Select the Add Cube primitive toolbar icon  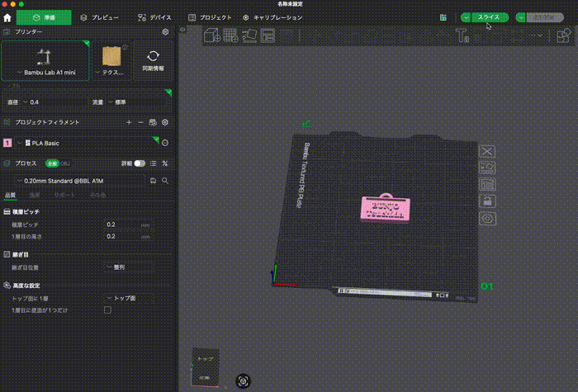(211, 35)
